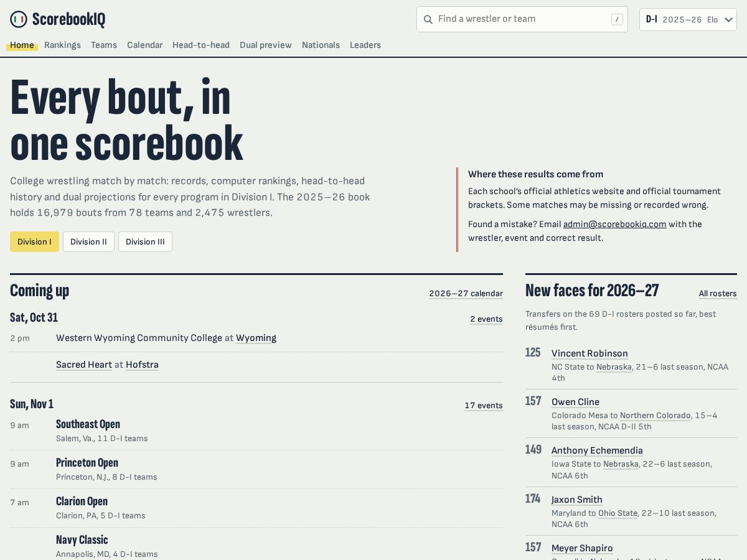Click the ScorebookIQ logo icon
Image resolution: width=747 pixels, height=560 pixels.
[19, 19]
